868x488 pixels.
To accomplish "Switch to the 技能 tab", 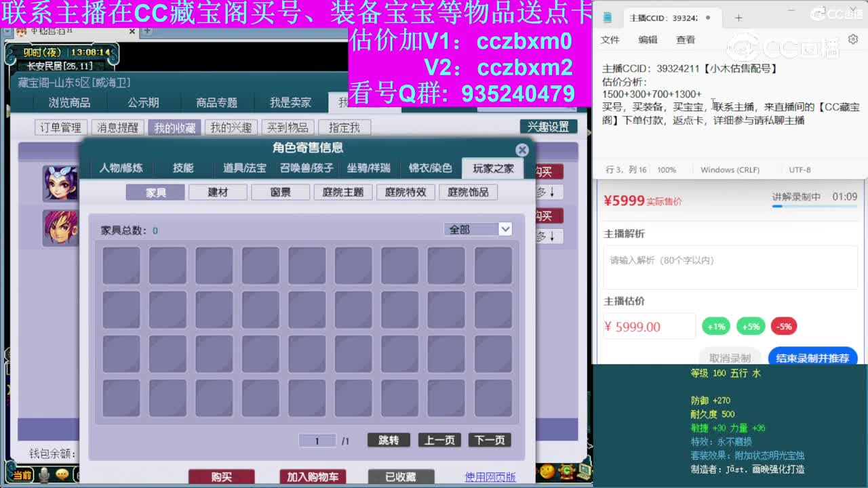I will (183, 168).
